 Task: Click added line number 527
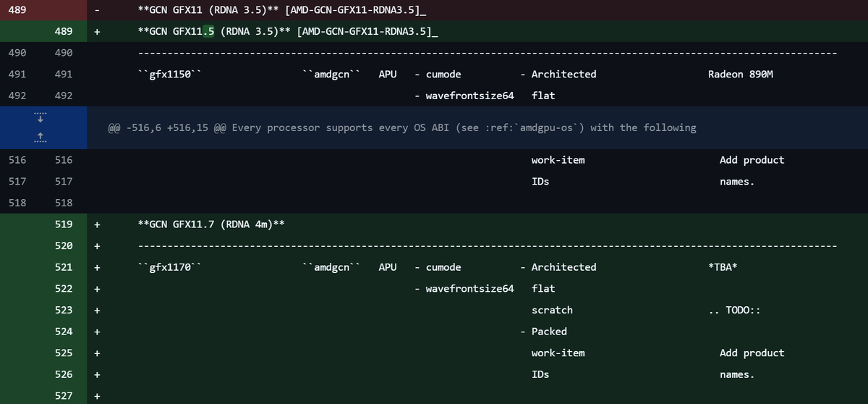pos(64,396)
